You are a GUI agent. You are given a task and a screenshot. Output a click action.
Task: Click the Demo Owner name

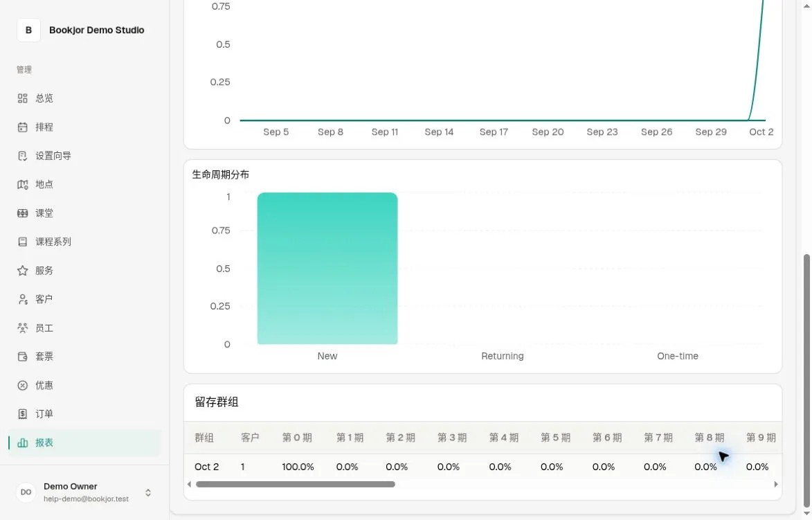pos(71,486)
